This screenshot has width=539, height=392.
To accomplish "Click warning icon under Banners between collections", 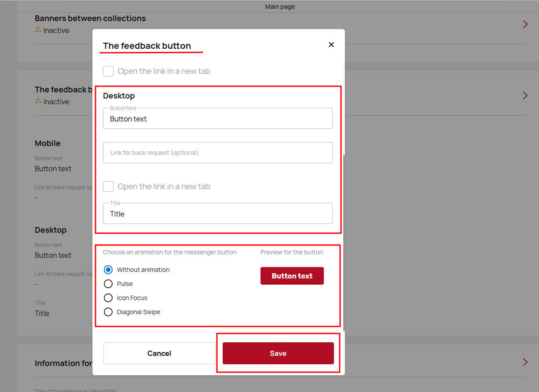I will pos(38,30).
